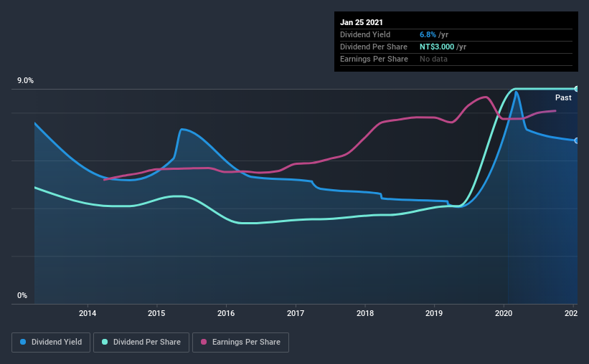The width and height of the screenshot is (589, 364).
Task: Select the Dividend Per Share endpoint marker
Action: point(577,89)
